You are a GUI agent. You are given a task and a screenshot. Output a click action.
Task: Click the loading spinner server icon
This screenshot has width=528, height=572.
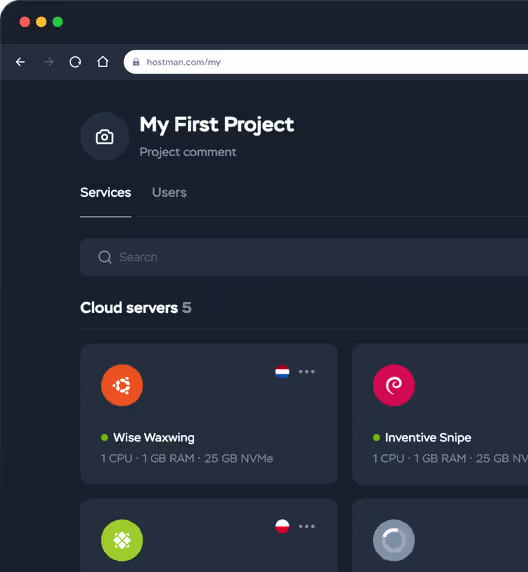(x=394, y=540)
